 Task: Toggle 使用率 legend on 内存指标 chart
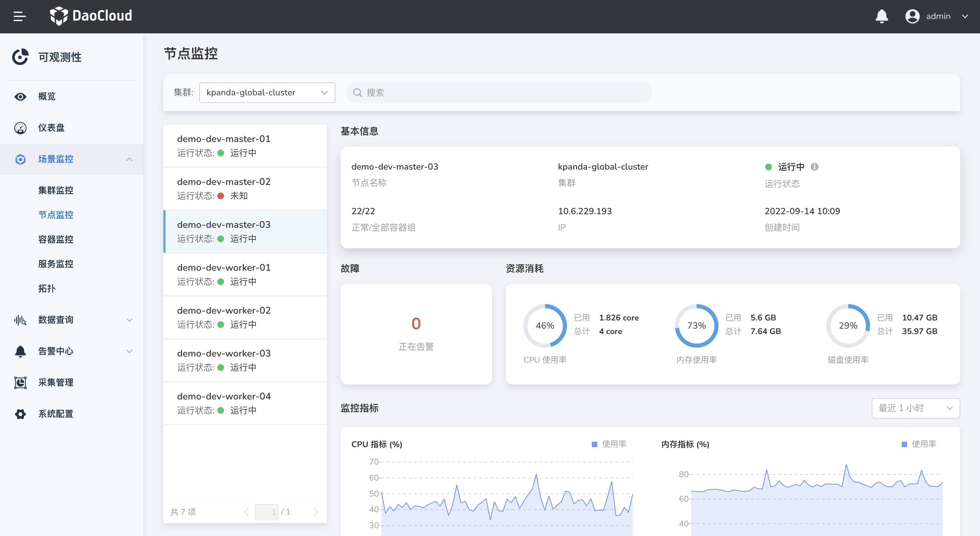(919, 444)
